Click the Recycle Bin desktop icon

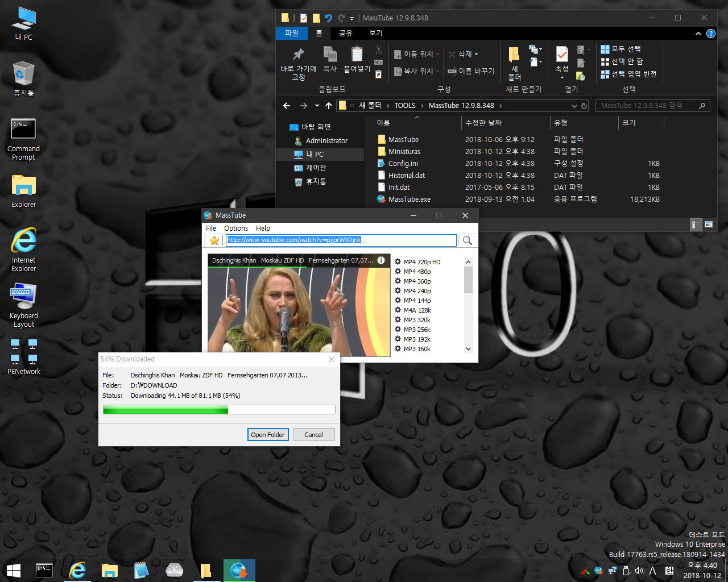pyautogui.click(x=23, y=79)
